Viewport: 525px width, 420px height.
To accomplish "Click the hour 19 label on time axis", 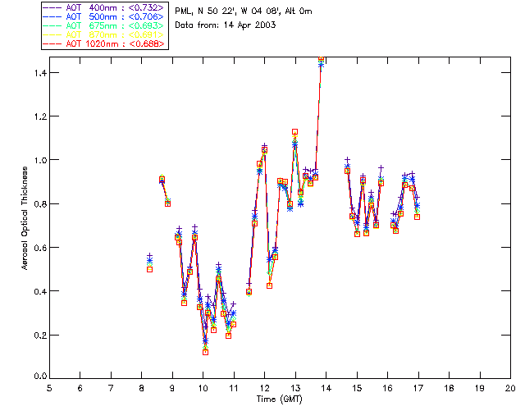I will (x=480, y=388).
